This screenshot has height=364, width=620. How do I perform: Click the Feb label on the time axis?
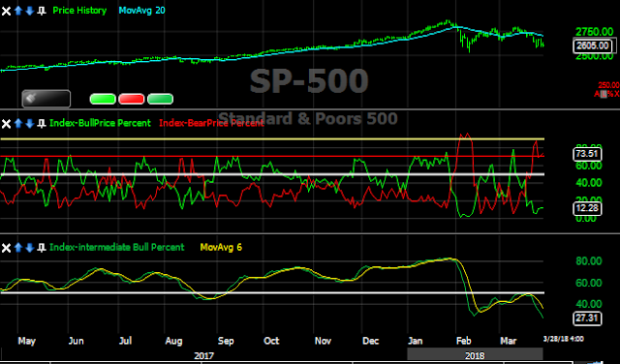(464, 341)
